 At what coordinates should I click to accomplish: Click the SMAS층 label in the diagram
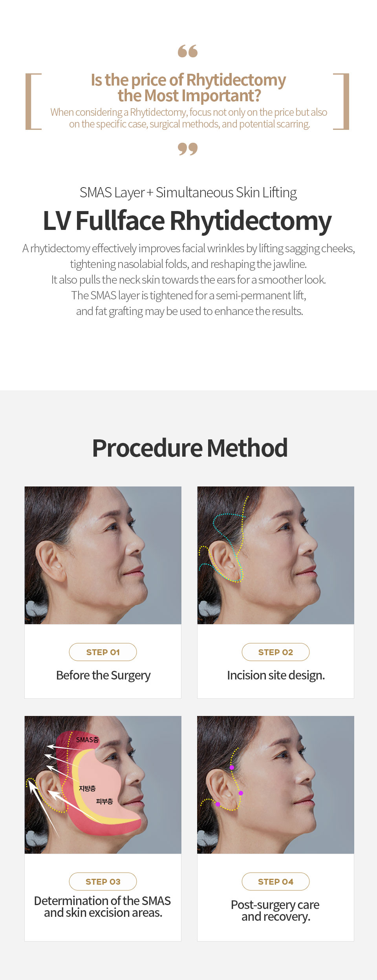click(88, 740)
